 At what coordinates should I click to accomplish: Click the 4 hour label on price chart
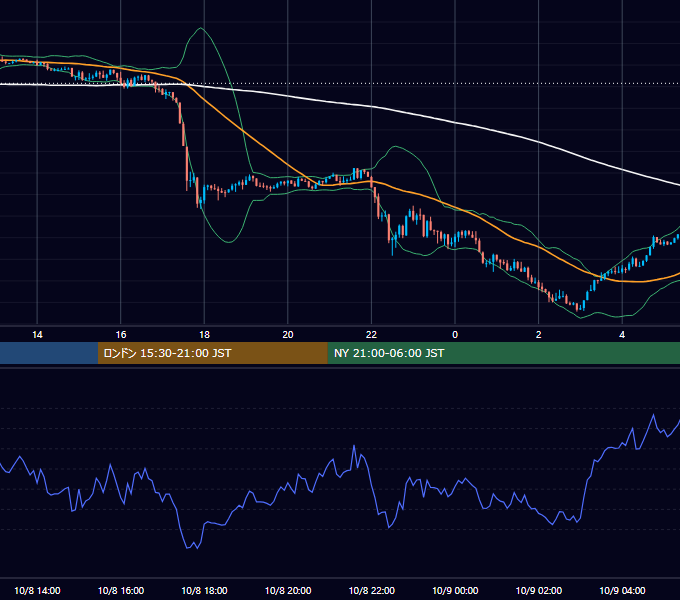[x=622, y=335]
